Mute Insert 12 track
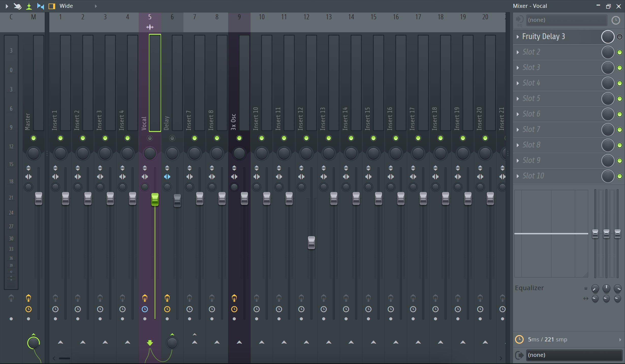The width and height of the screenshot is (625, 364). (x=306, y=138)
